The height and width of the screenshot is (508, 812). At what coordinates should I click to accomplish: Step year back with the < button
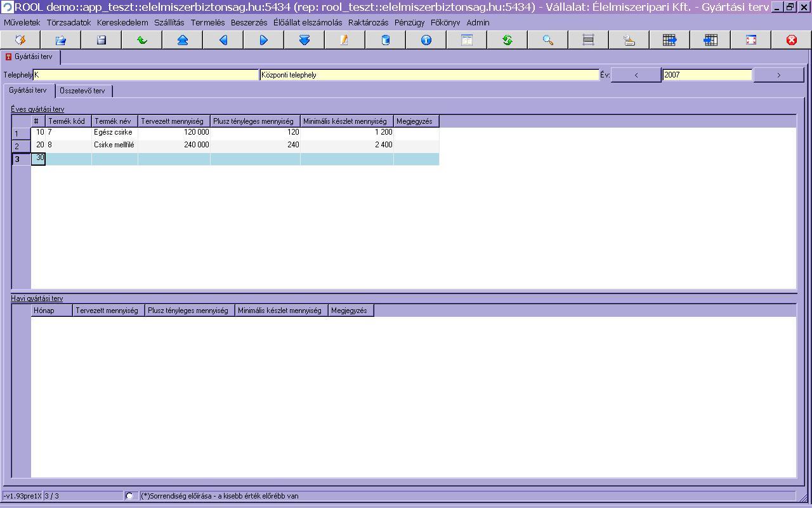pos(636,75)
